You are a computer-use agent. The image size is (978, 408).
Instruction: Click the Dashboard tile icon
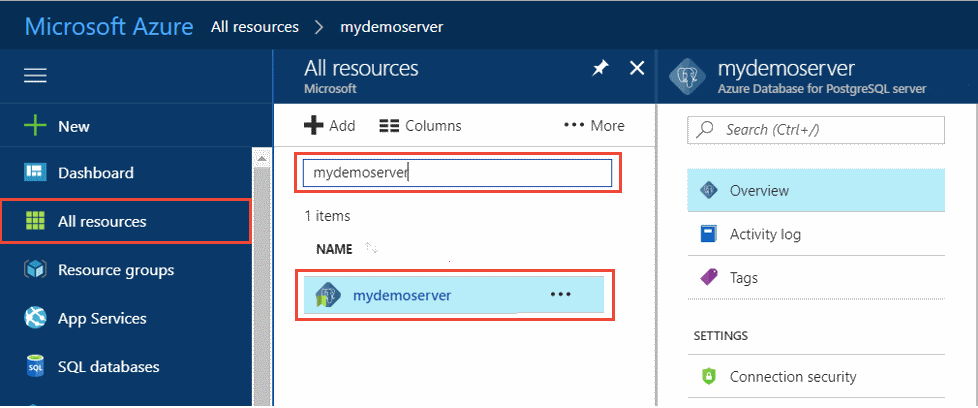click(x=35, y=172)
